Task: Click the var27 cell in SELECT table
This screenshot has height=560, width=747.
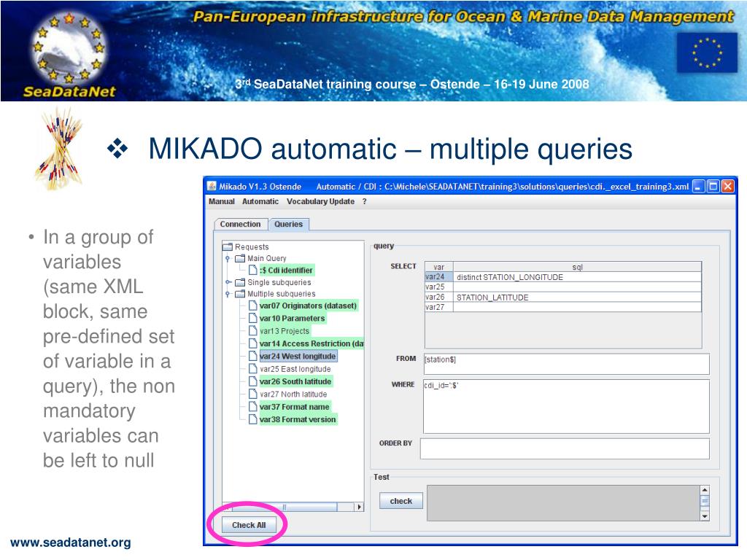Action: click(x=438, y=307)
